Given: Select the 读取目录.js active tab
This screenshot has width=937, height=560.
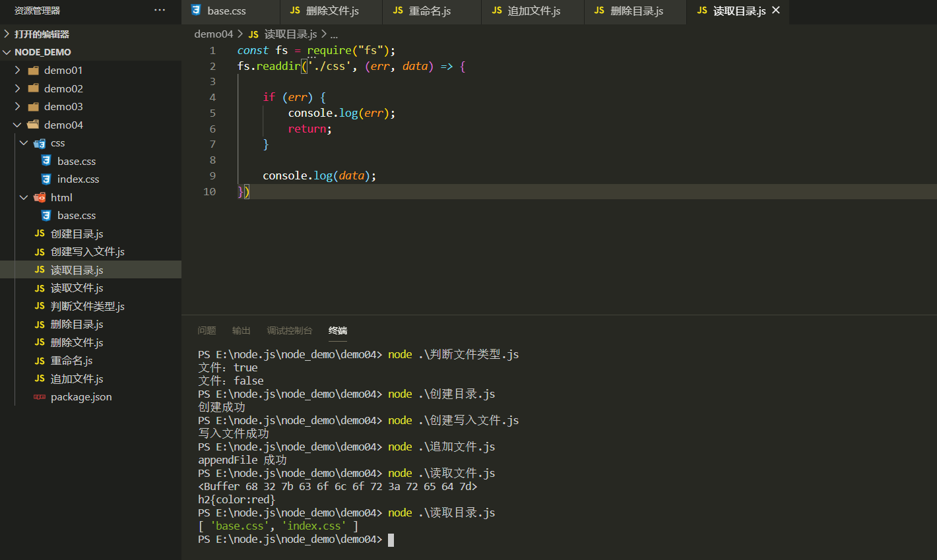Looking at the screenshot, I should point(738,11).
